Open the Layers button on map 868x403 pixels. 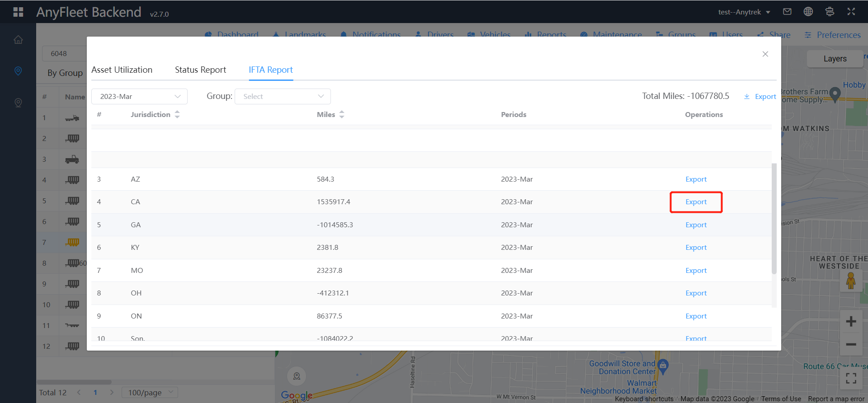[x=835, y=59]
